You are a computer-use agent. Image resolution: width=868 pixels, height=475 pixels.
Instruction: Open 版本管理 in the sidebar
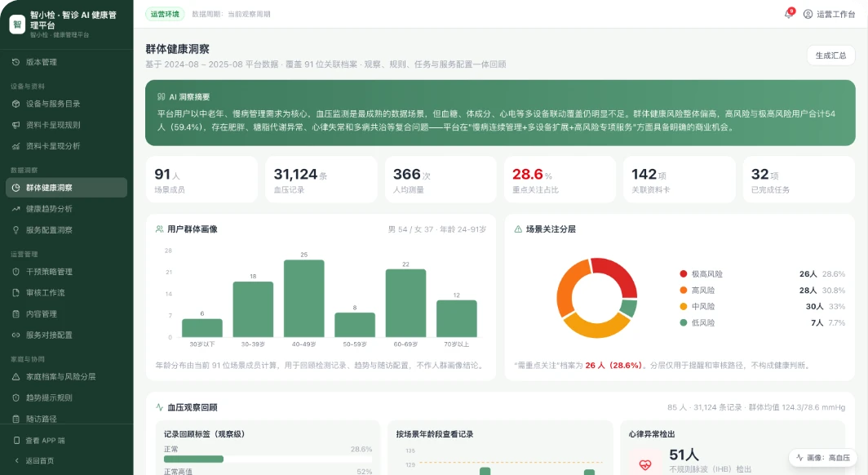coord(66,62)
